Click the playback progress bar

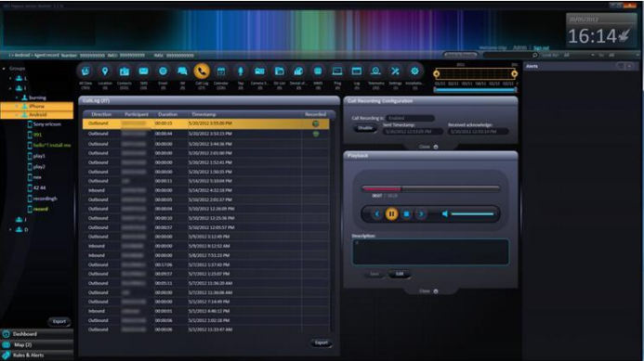tap(430, 188)
